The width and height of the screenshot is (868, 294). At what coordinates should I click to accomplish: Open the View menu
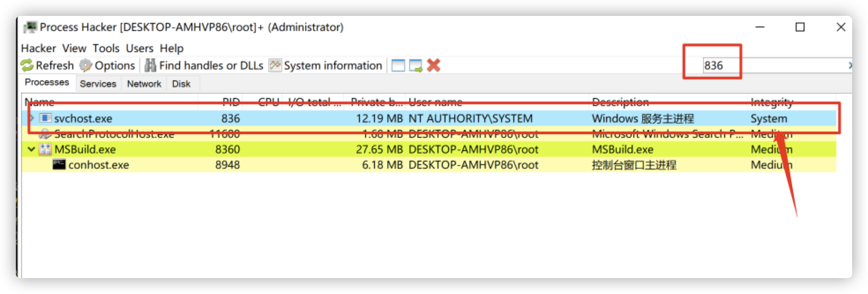(74, 48)
